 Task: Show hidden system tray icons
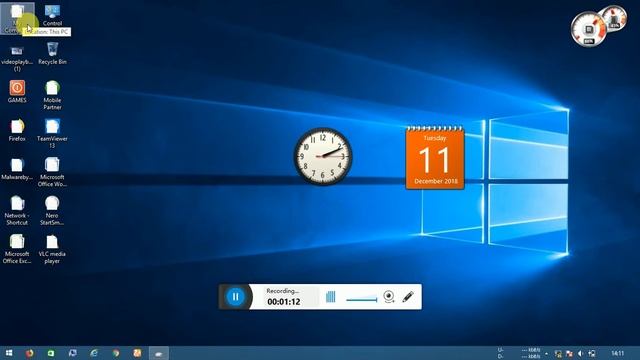click(547, 353)
